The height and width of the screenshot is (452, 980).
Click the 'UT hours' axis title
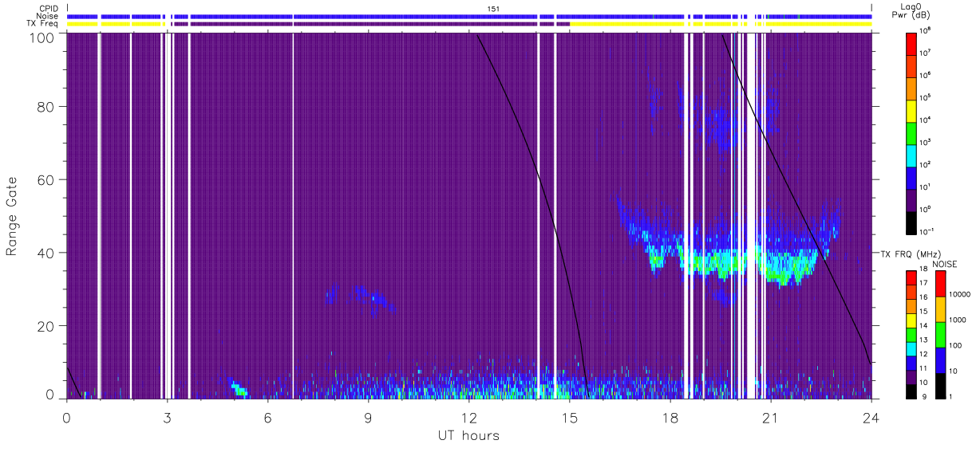[468, 435]
